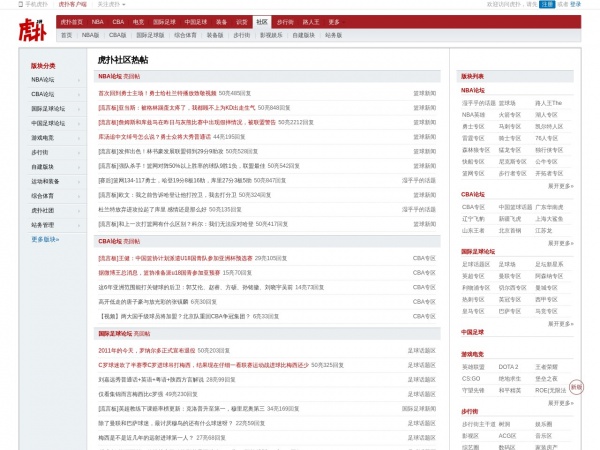Click the 新版 circular badge

576,387
